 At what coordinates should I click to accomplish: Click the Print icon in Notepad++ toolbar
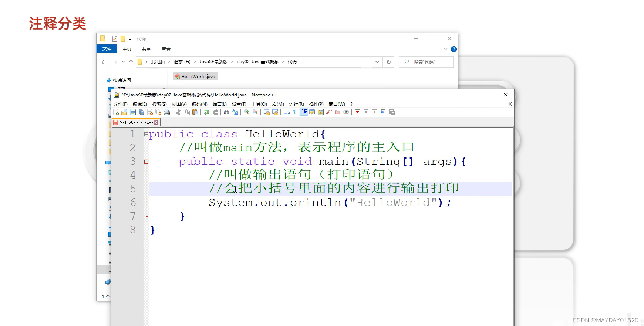point(167,112)
